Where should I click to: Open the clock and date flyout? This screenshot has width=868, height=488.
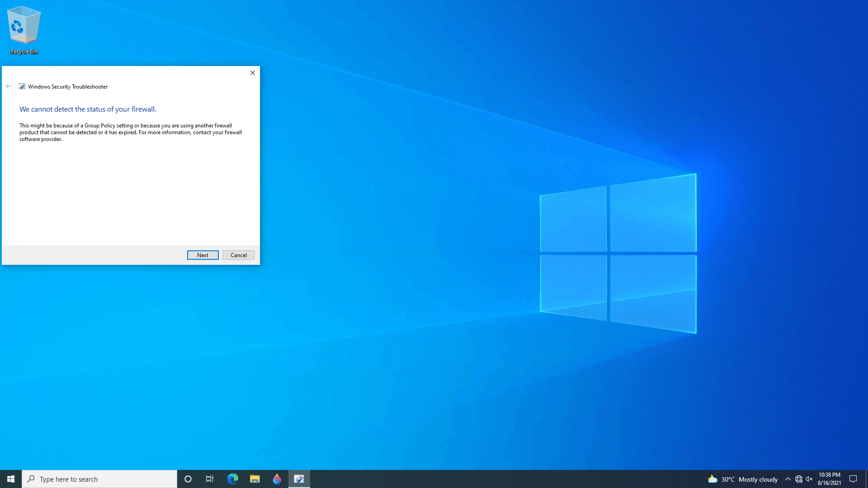pos(829,479)
